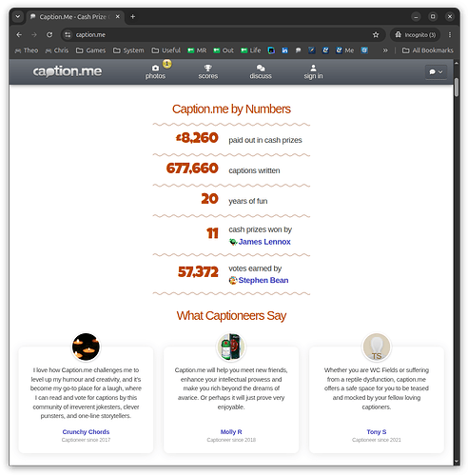Click the "57,372" votes figure
This screenshot has width=468, height=476.
tap(198, 272)
